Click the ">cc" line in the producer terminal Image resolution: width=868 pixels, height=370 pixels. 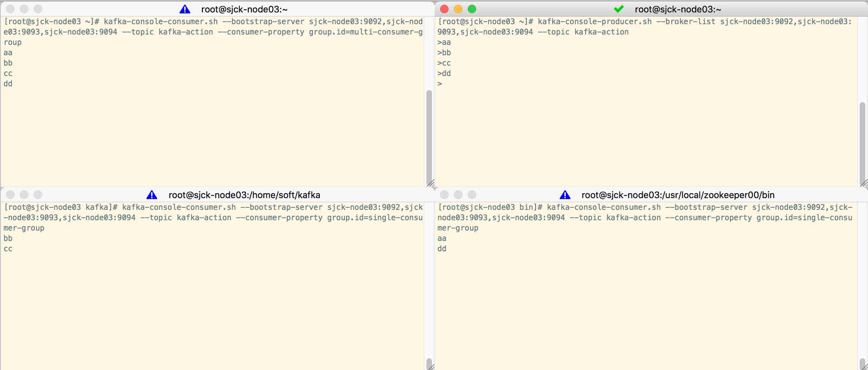(444, 63)
